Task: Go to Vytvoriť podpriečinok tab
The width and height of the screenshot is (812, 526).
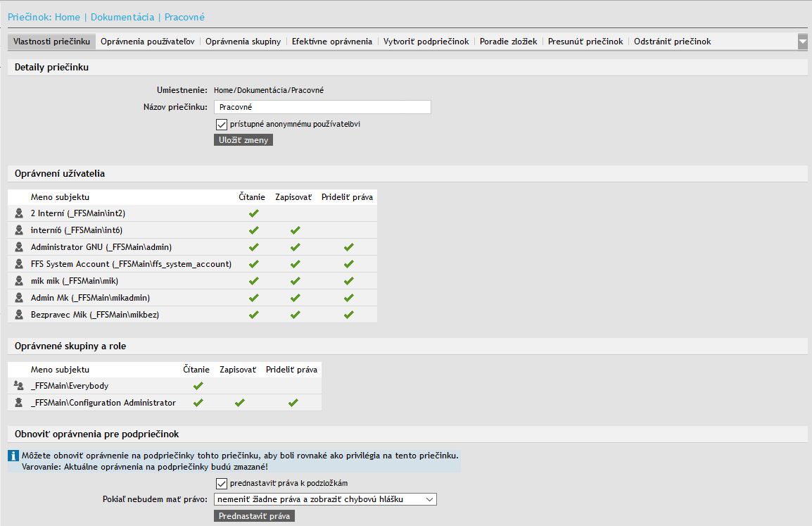Action: coord(426,42)
